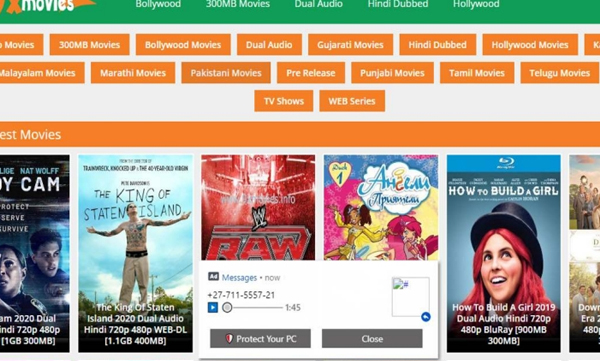Open the Pre Release category
Image resolution: width=600 pixels, height=361 pixels.
coord(311,73)
